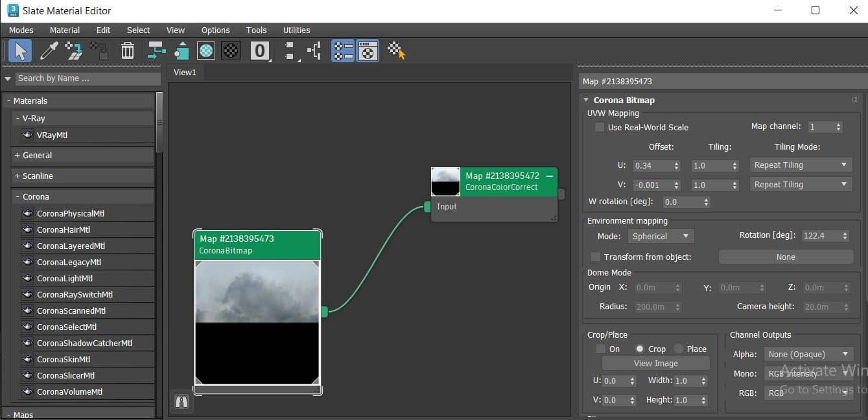Toggle the Material/Map Browser panel icon
The height and width of the screenshot is (420, 868).
342,51
